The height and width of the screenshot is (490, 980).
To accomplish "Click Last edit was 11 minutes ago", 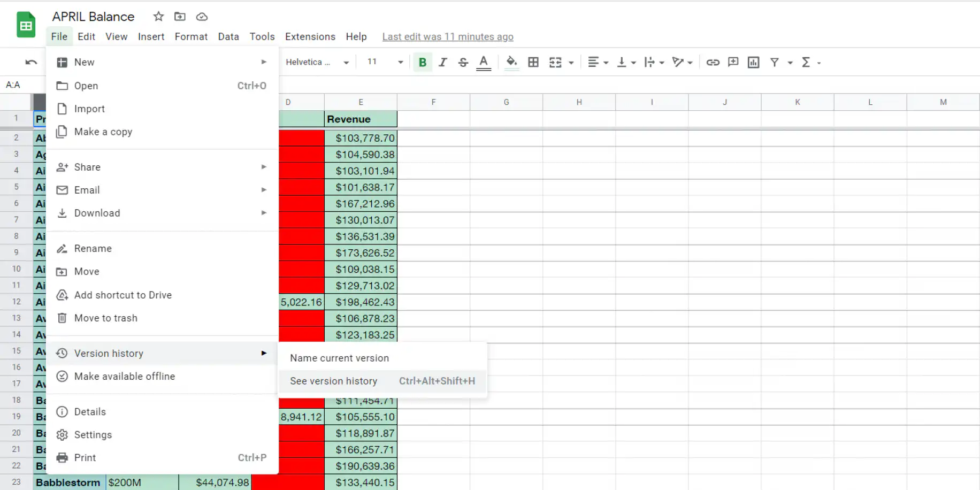I will click(448, 36).
